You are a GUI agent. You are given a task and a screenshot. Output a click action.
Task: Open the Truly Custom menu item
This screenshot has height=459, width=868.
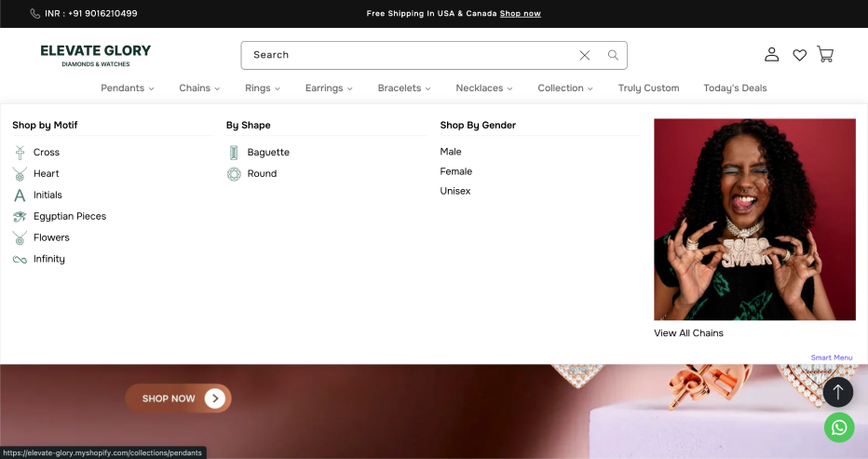point(648,88)
